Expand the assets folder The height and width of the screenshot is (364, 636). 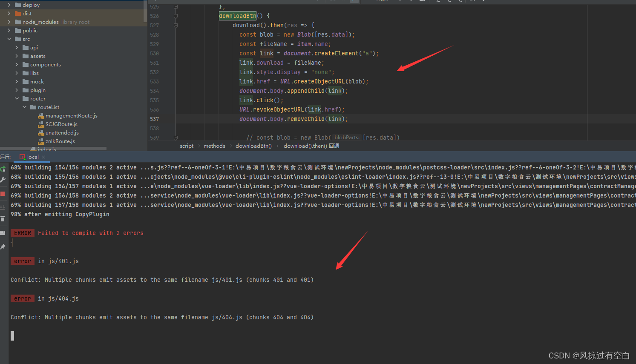coord(17,56)
